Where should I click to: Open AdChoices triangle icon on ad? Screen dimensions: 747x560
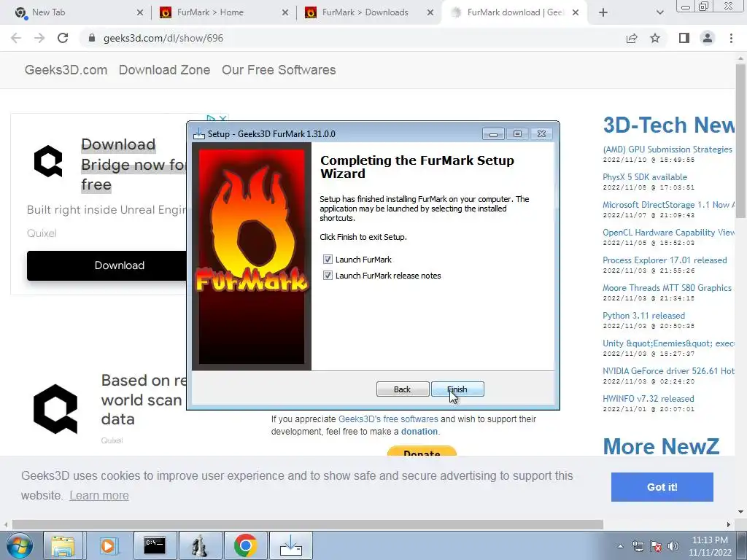[211, 118]
